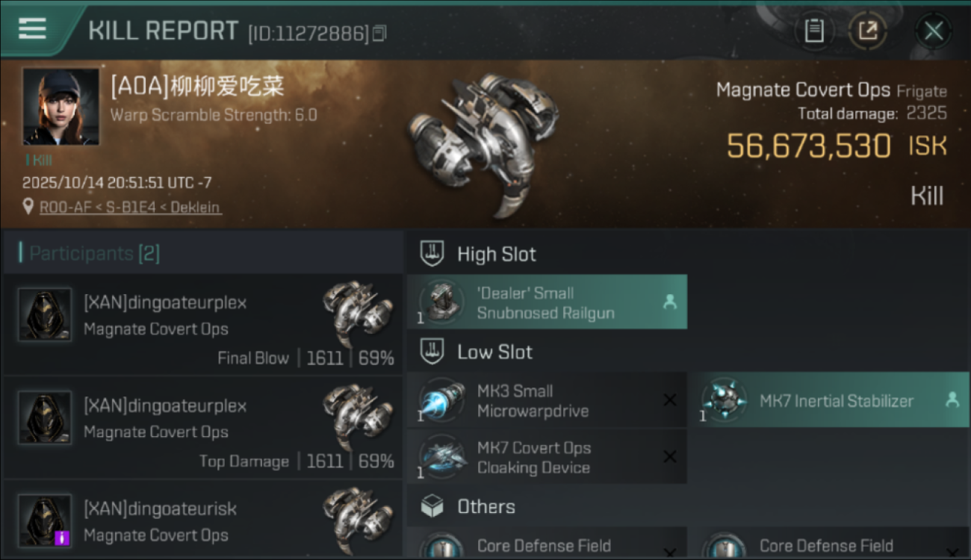Screen dimensions: 971x560
Task: Copy the kill report ID
Action: pos(379,34)
